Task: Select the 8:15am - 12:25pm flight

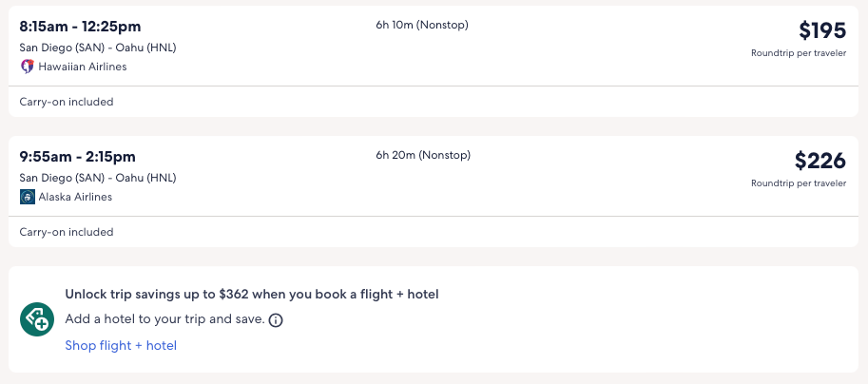Action: click(80, 26)
